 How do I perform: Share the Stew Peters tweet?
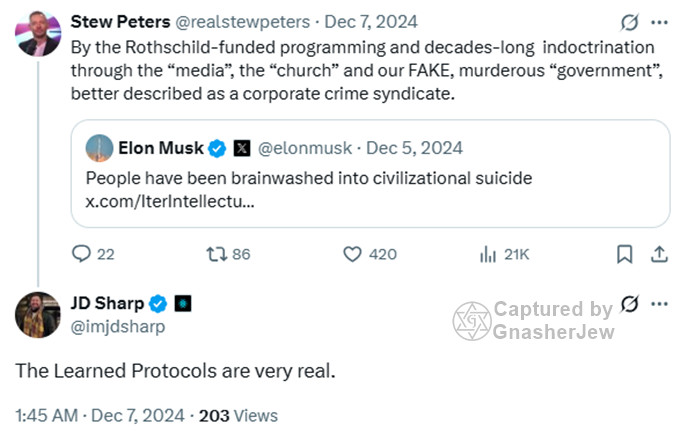point(659,255)
